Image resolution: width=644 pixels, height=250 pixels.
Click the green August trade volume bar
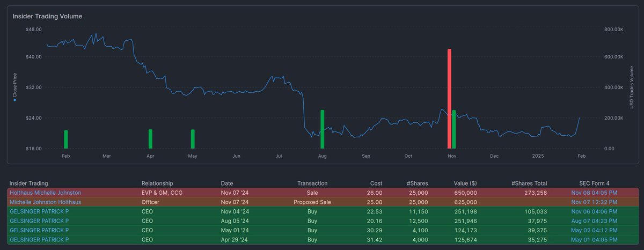[323, 129]
